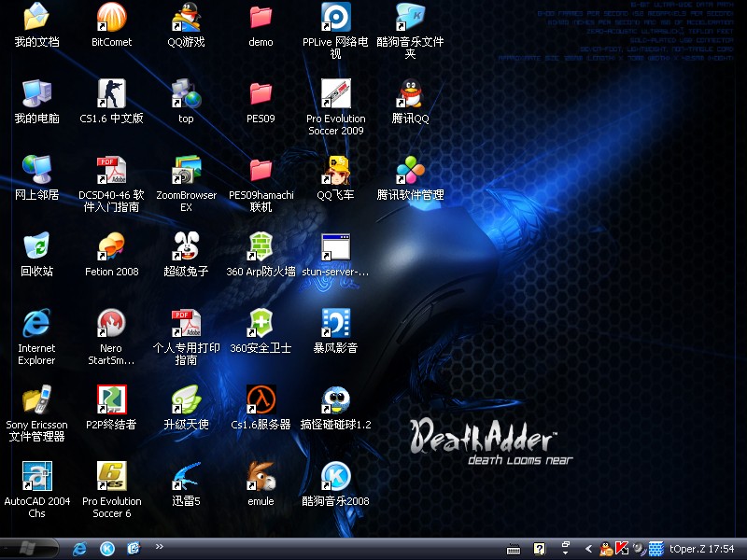Open the 暴风影音 player shortcut

tap(335, 323)
